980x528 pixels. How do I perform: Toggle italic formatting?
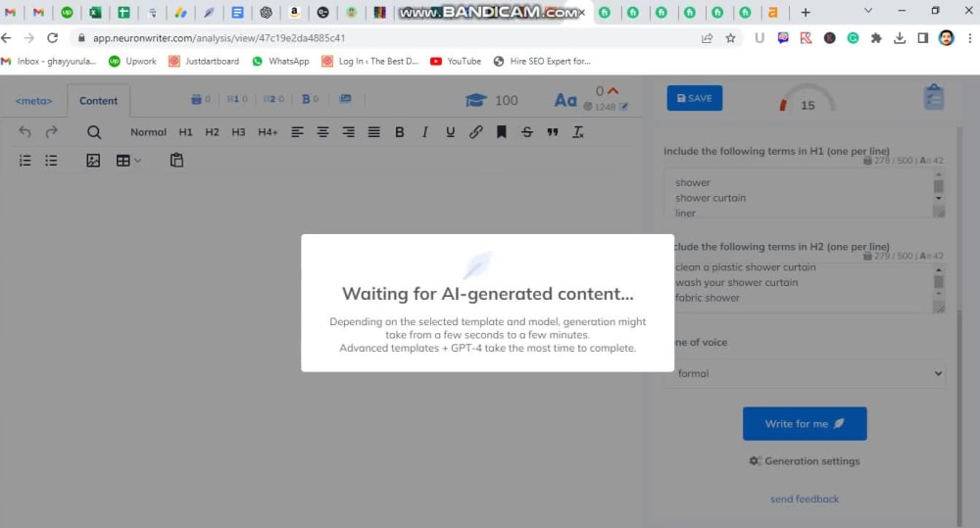425,132
